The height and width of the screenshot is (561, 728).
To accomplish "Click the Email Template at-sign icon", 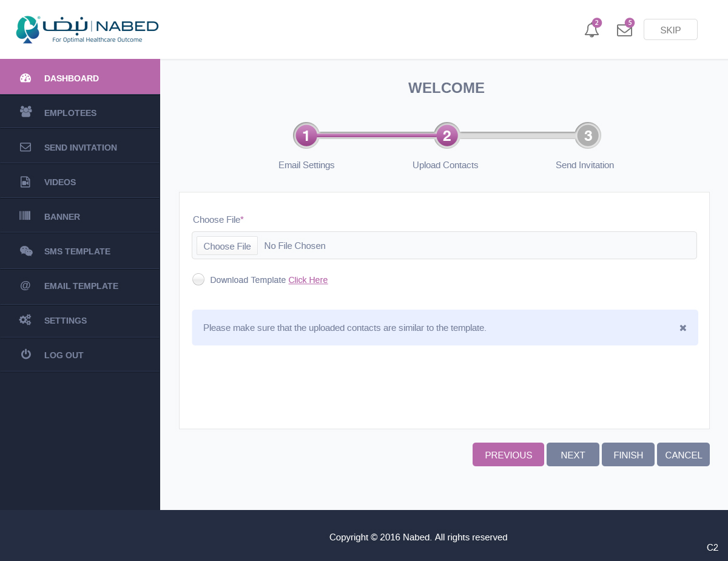I will pos(25,285).
